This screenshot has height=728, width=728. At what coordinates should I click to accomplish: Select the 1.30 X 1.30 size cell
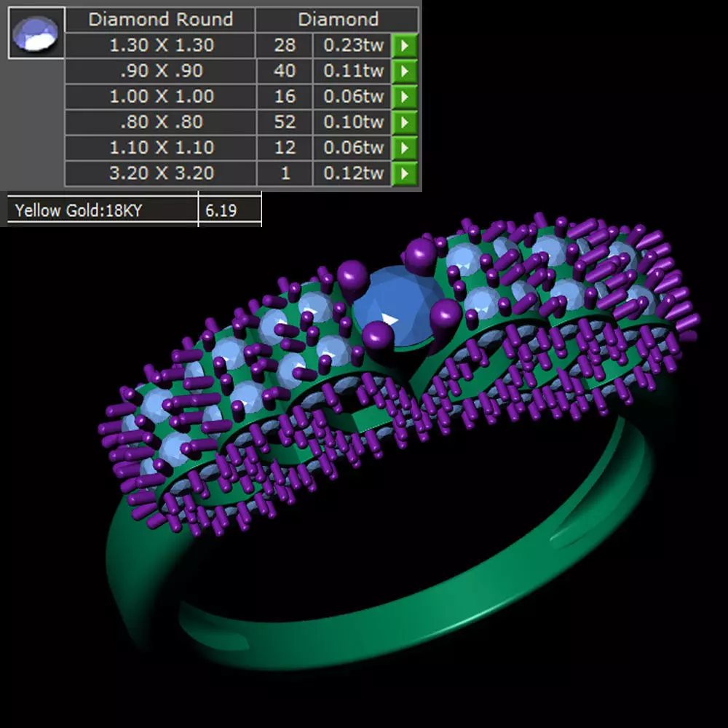[161, 45]
